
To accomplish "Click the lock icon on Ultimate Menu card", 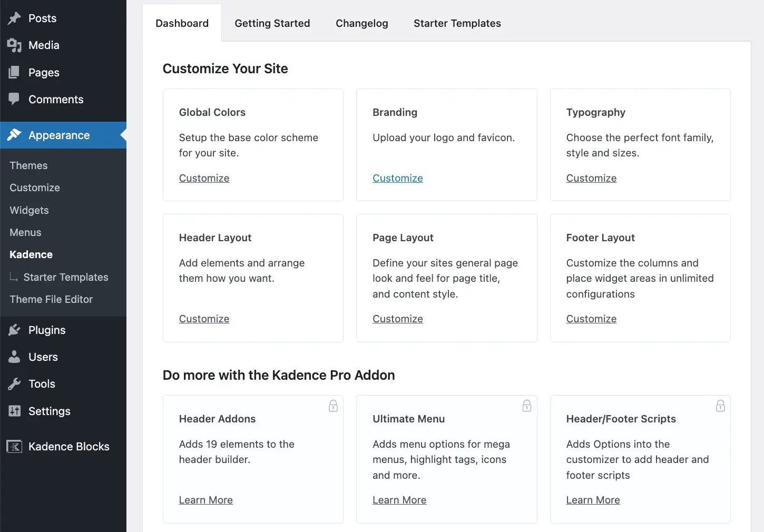I will [x=527, y=406].
